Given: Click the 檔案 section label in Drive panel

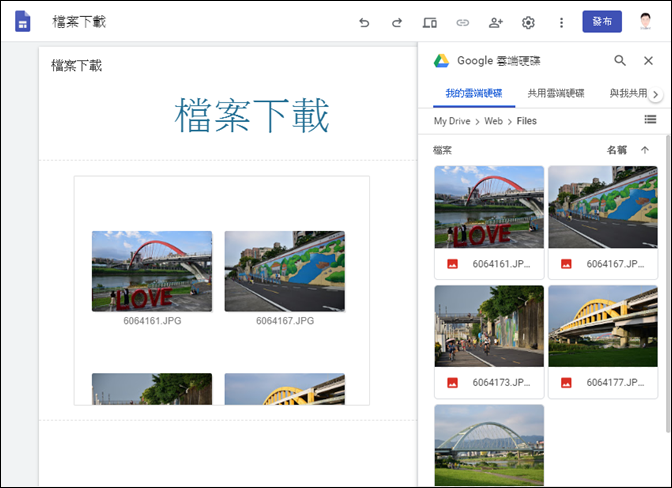Looking at the screenshot, I should (x=442, y=150).
